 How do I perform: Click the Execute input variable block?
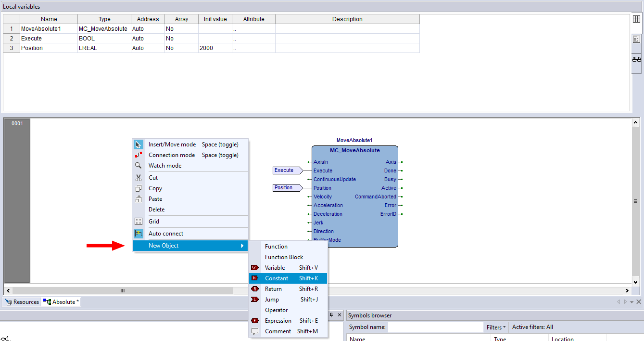coord(285,170)
